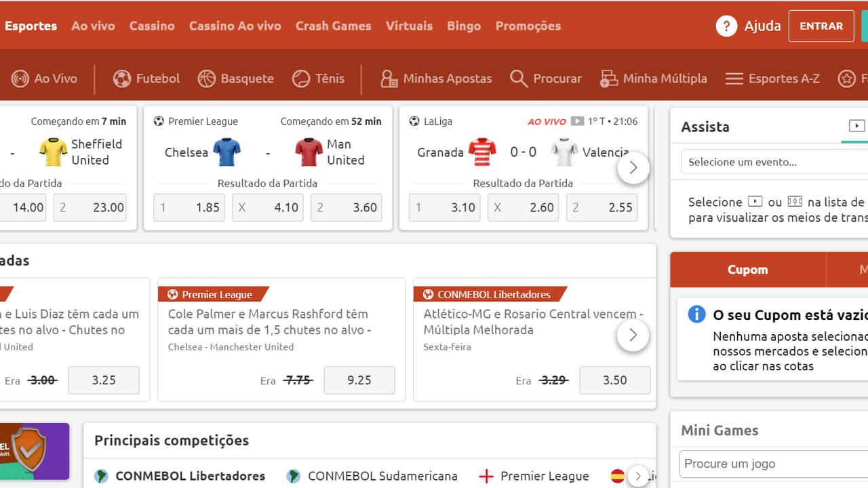Click the live stream video icon on LaLiga card

(577, 121)
